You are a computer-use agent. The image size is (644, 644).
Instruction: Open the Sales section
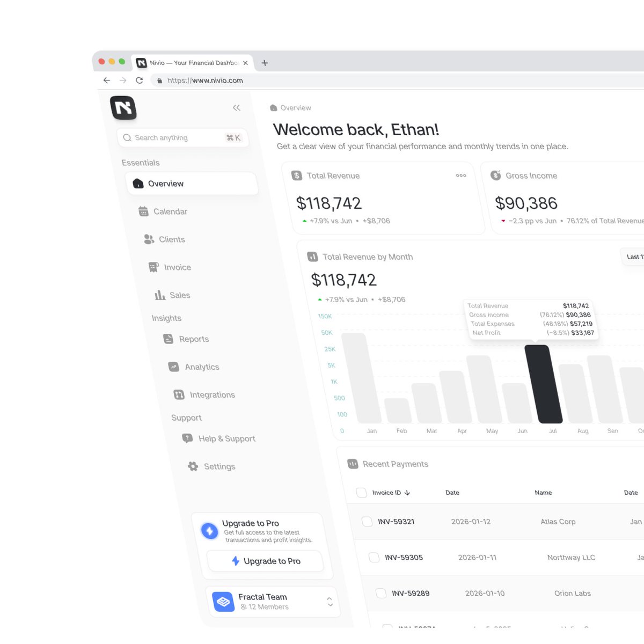(173, 295)
